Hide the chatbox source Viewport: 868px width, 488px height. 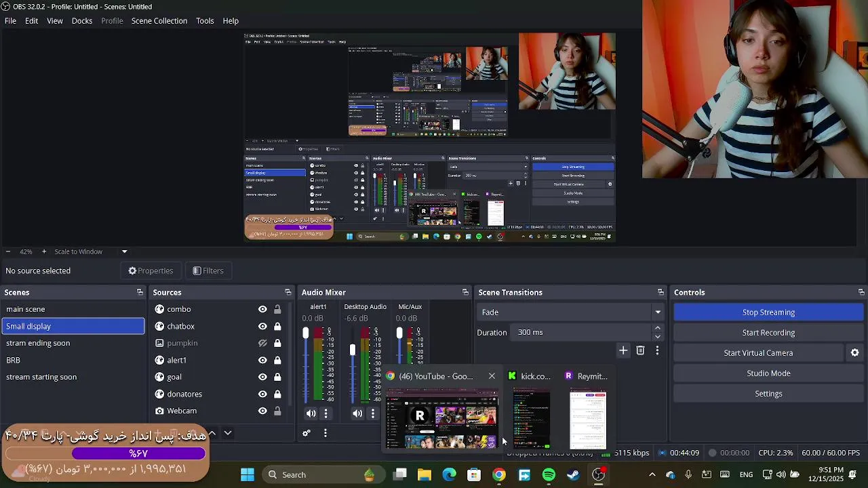point(262,326)
